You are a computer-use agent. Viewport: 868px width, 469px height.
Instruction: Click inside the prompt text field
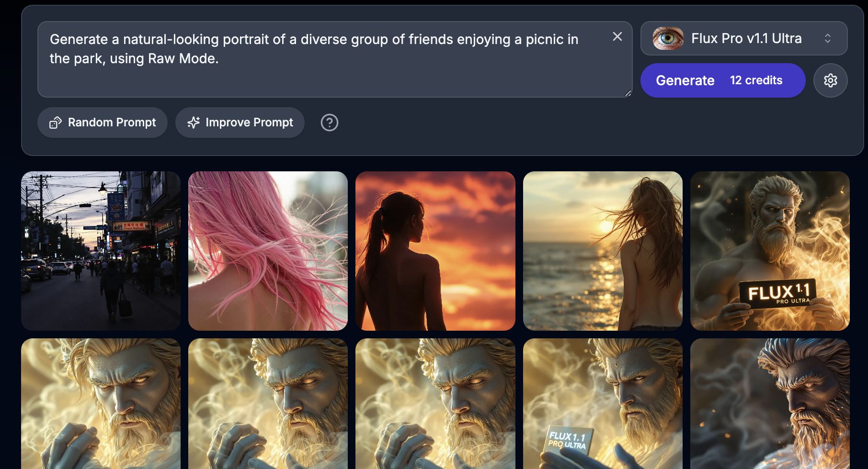tap(335, 59)
